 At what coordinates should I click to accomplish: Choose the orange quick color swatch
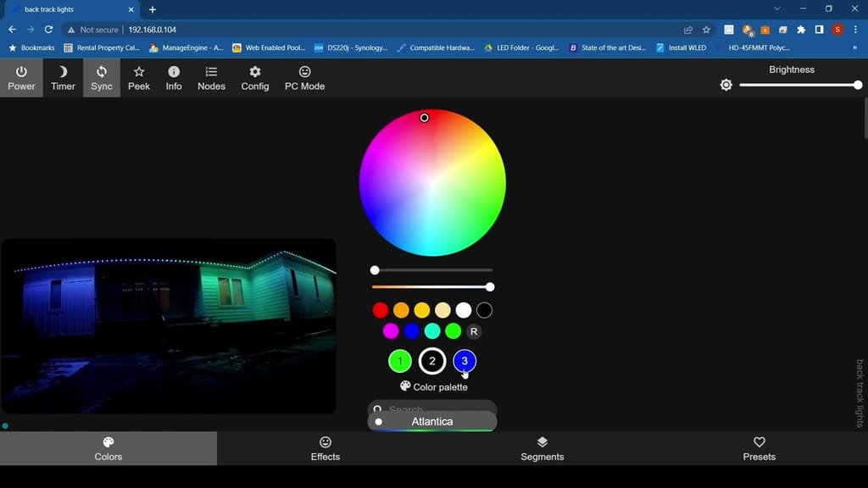tap(401, 310)
